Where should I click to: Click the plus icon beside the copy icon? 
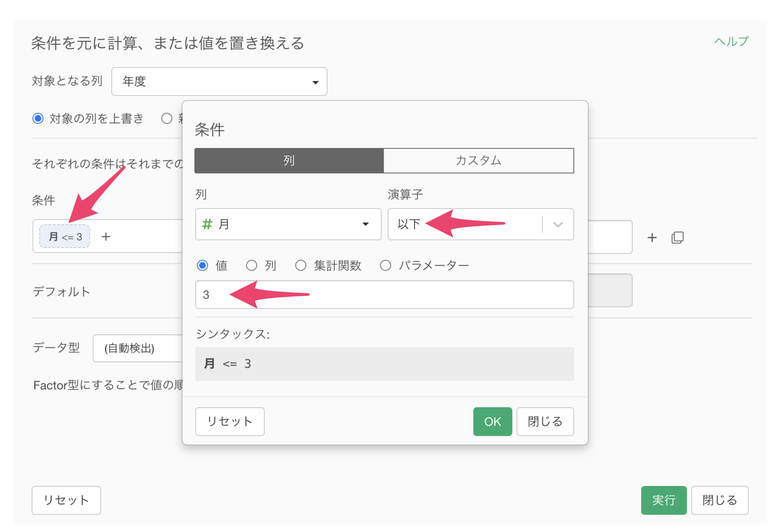(x=652, y=237)
